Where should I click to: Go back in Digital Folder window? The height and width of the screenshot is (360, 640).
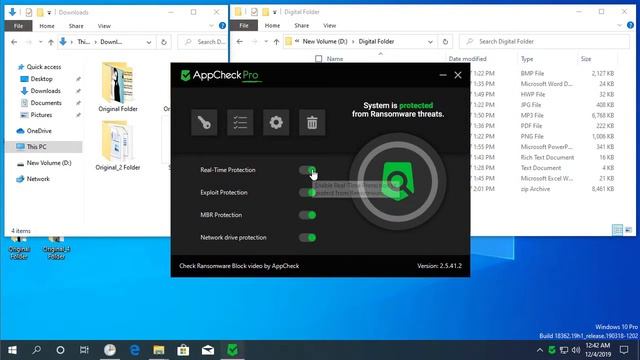240,42
